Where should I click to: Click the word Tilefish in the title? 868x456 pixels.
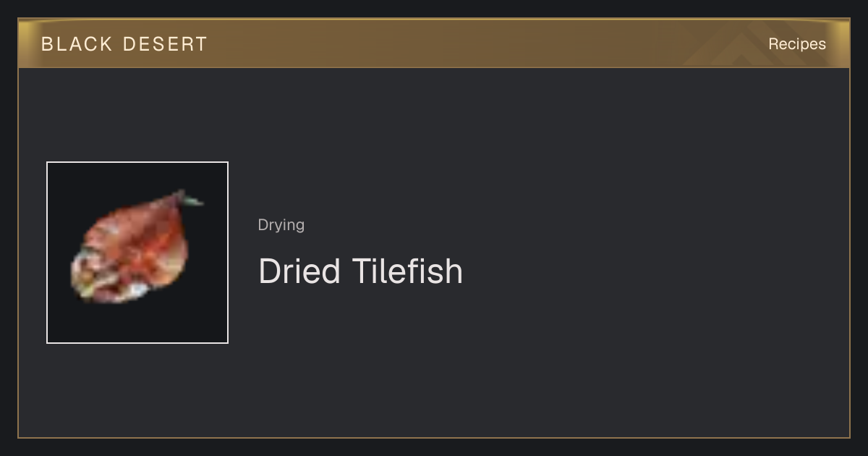pos(407,271)
